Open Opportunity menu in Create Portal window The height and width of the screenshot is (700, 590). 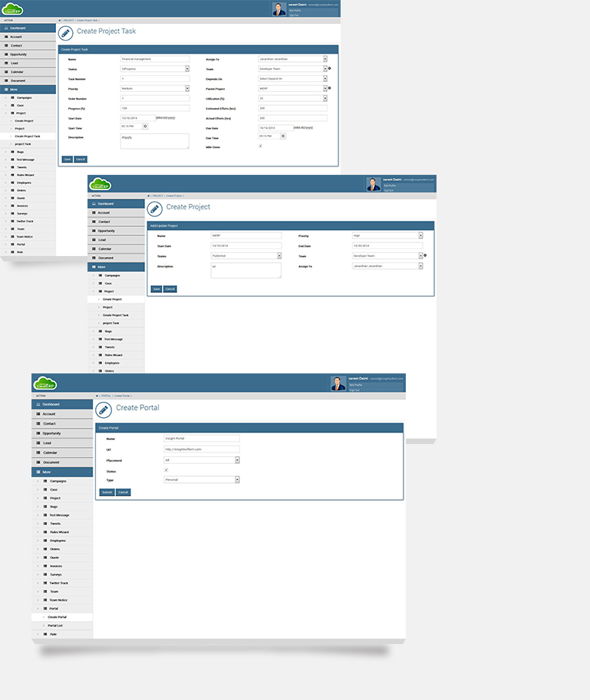(62, 433)
